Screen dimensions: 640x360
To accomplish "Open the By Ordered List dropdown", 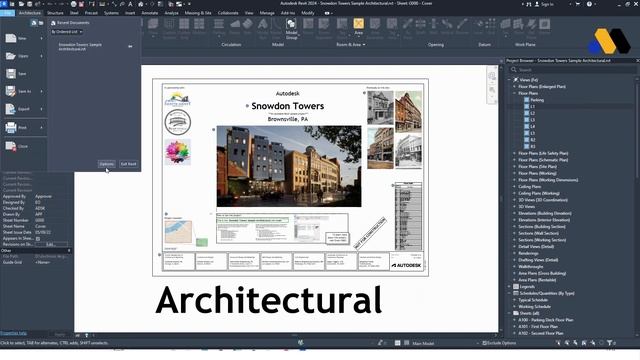I will point(67,32).
